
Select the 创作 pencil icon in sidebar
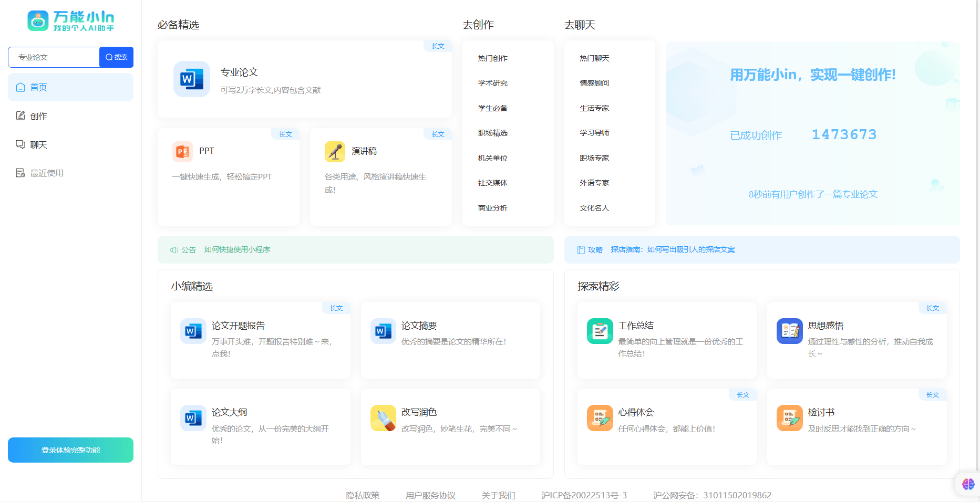point(20,116)
